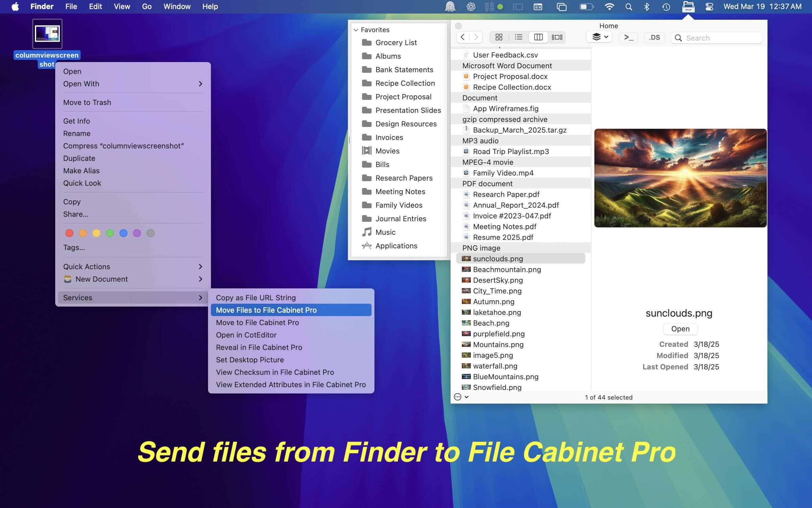812x508 pixels.
Task: Switch Finder window to icon view
Action: pyautogui.click(x=499, y=37)
